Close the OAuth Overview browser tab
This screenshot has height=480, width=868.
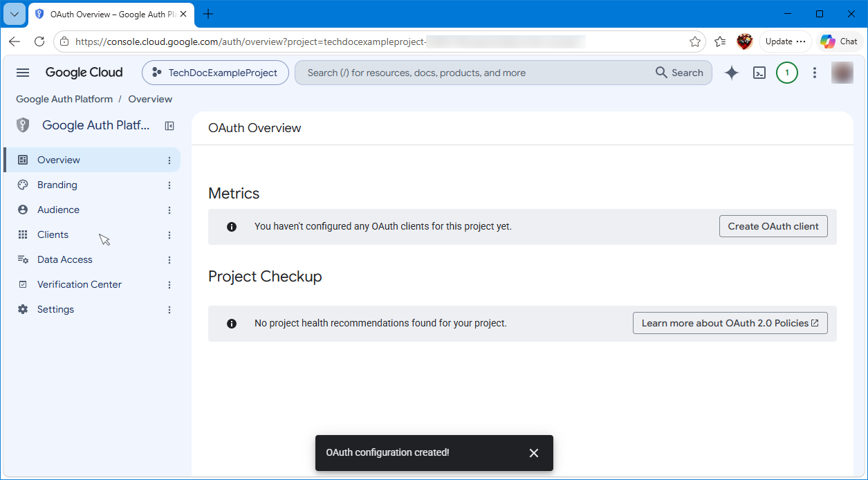coord(183,14)
